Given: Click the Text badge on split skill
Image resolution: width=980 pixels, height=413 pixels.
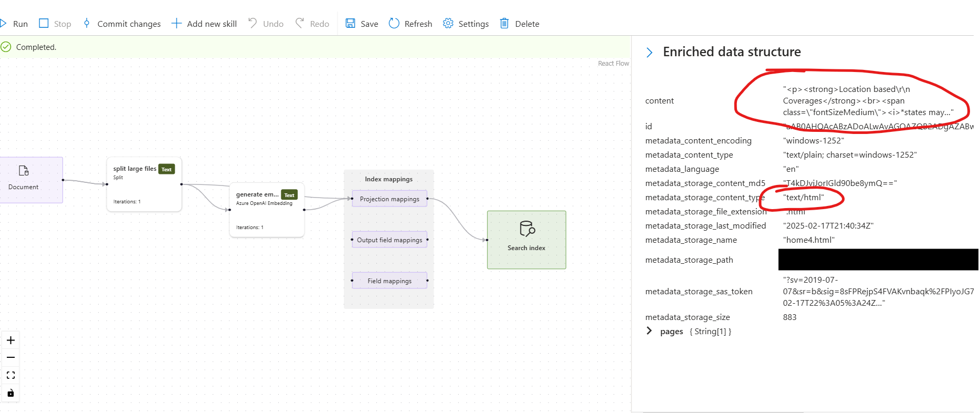Looking at the screenshot, I should [166, 169].
